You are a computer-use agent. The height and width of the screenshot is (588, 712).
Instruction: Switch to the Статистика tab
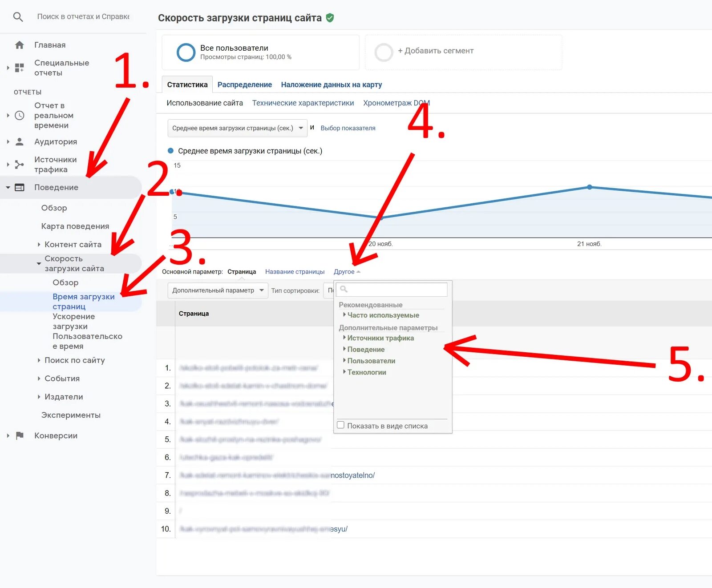click(187, 85)
